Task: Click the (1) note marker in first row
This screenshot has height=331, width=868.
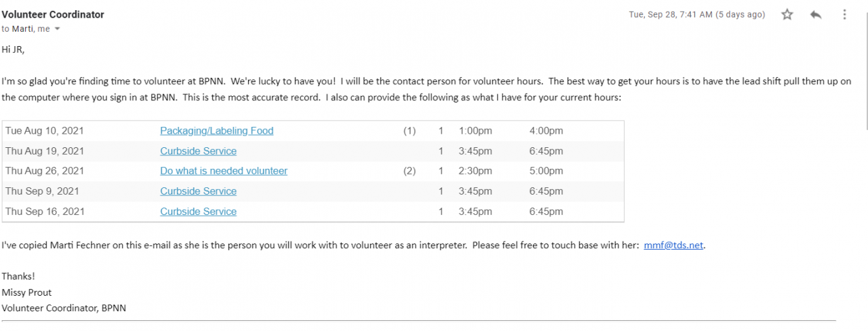Action: [410, 131]
